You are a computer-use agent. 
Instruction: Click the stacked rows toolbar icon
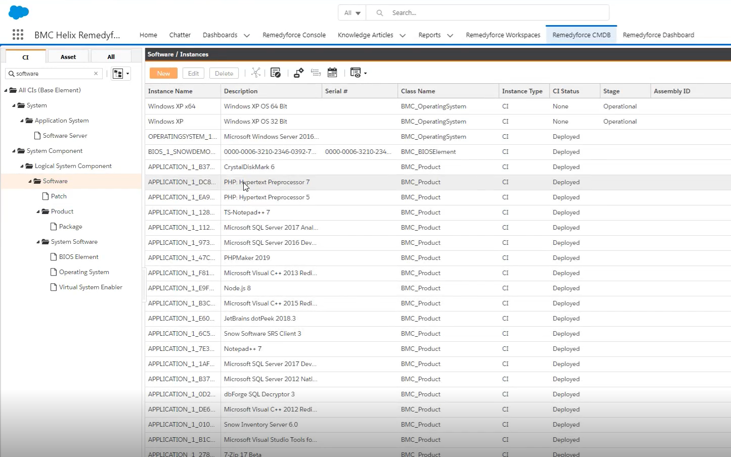[x=315, y=73]
